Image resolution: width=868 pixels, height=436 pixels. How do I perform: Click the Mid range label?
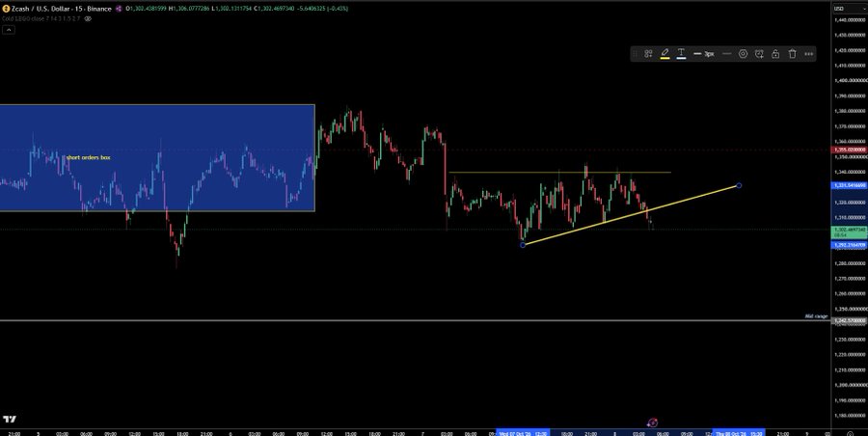click(x=816, y=316)
